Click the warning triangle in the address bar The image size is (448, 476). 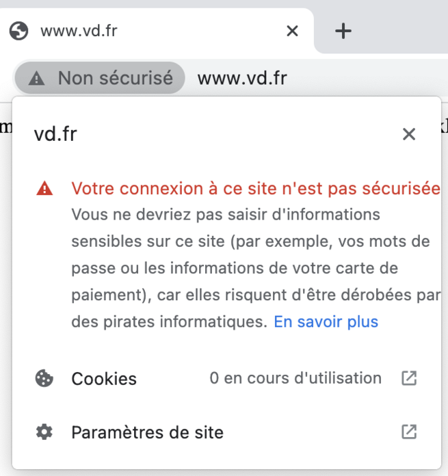37,79
